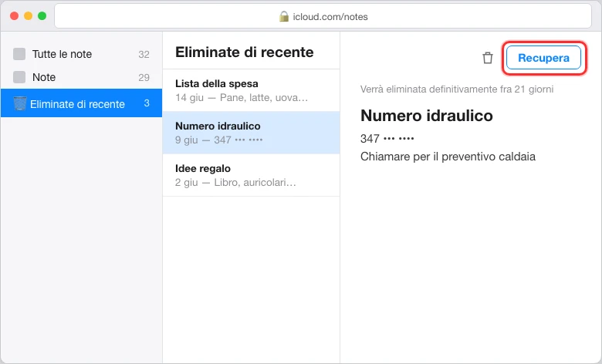The width and height of the screenshot is (602, 364).
Task: Click the Tutte le note folder icon
Action: coord(19,54)
